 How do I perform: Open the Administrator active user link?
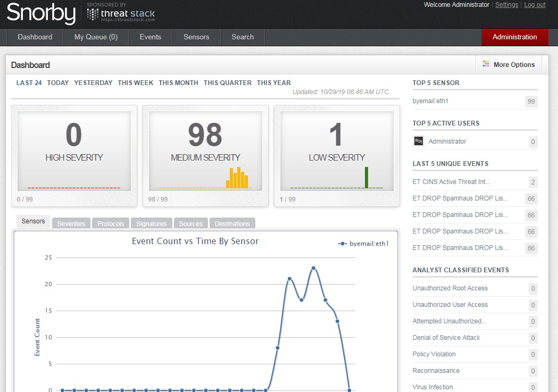(x=447, y=141)
